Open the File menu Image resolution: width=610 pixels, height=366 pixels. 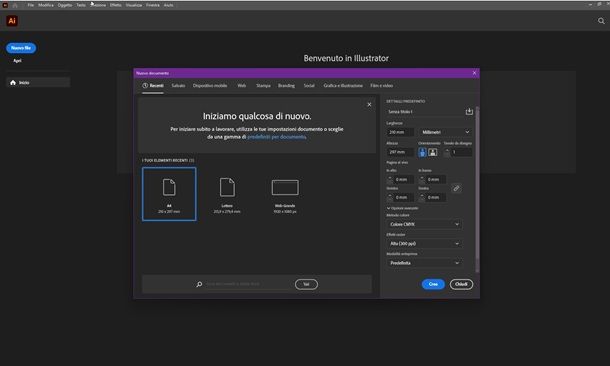pos(31,5)
